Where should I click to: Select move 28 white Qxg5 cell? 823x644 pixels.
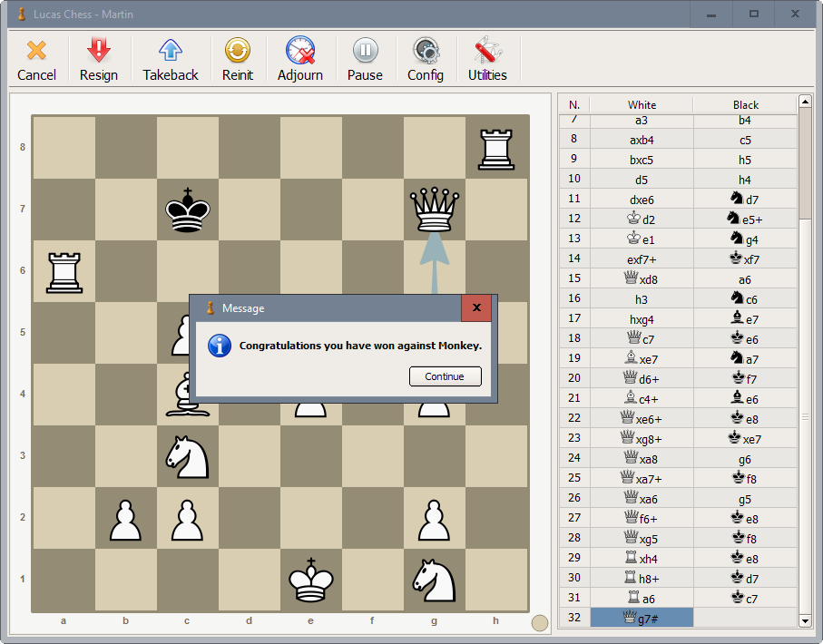click(x=642, y=539)
